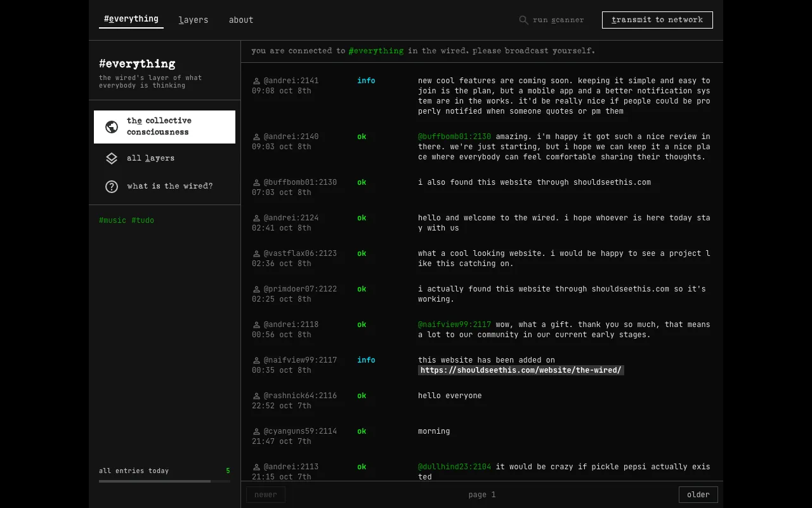Viewport: 812px width, 508px height.
Task: Click the magnifier icon beside run scanner
Action: click(523, 20)
